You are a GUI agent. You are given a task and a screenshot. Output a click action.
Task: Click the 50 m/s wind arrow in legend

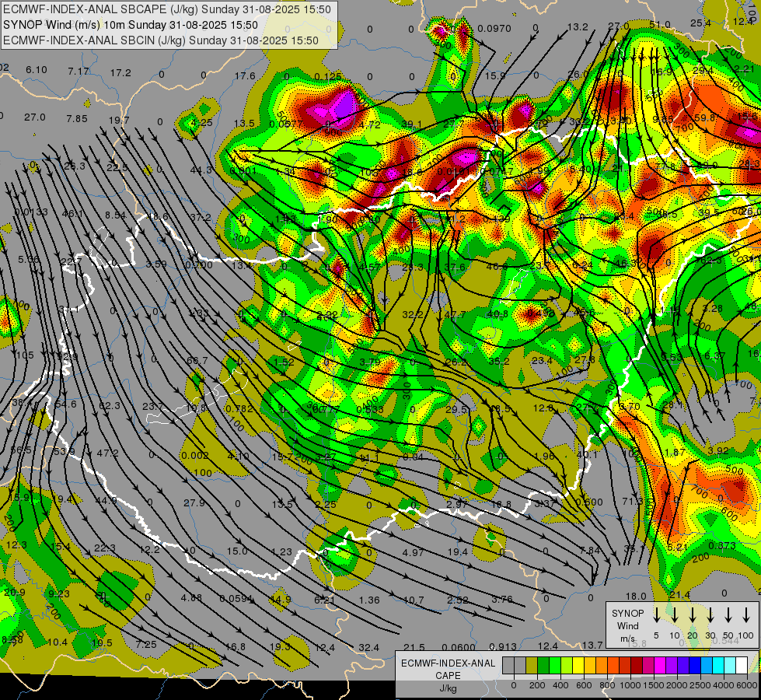(728, 614)
